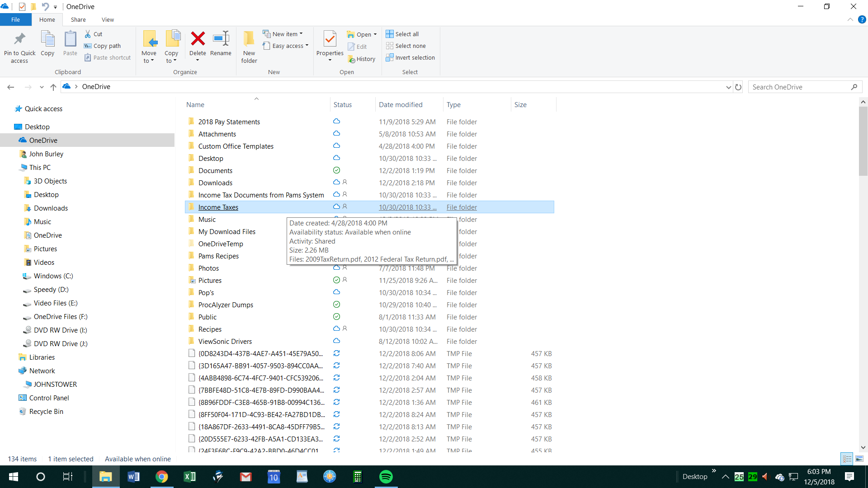Collapse the ribbon with chevron
Viewport: 868px width, 488px height.
[x=850, y=19]
